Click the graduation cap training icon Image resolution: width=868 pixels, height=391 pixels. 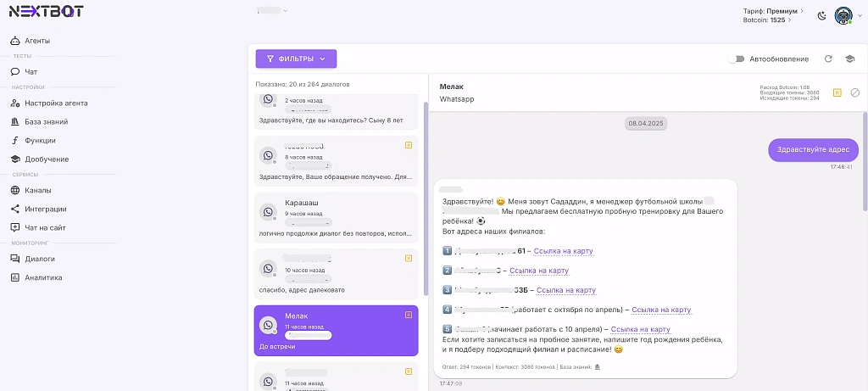tap(849, 59)
